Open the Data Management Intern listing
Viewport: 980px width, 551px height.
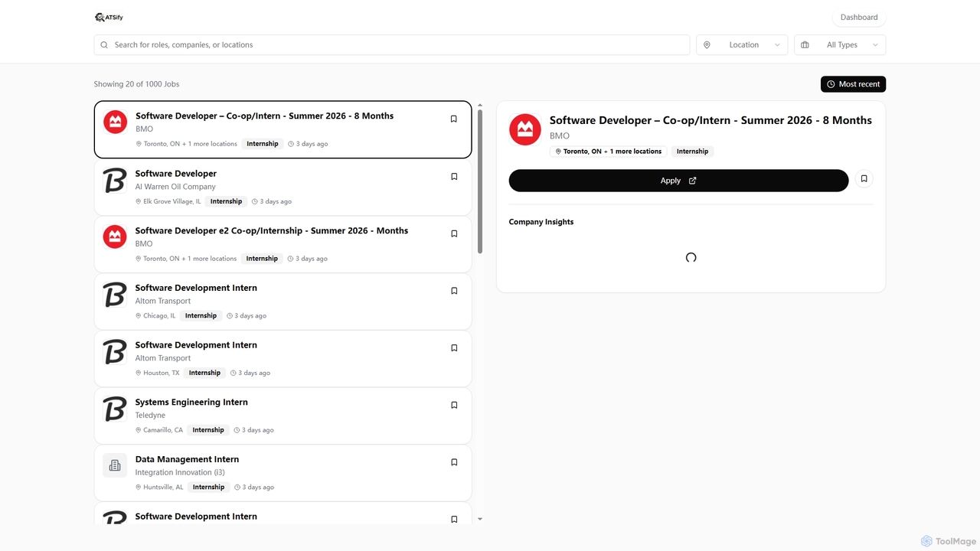[x=283, y=473]
